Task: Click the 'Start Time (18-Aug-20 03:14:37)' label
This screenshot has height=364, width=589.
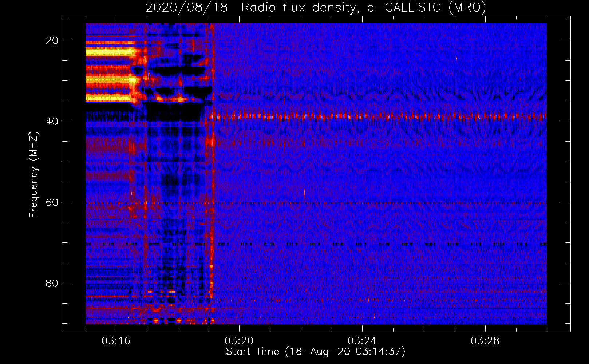Action: coord(316,352)
